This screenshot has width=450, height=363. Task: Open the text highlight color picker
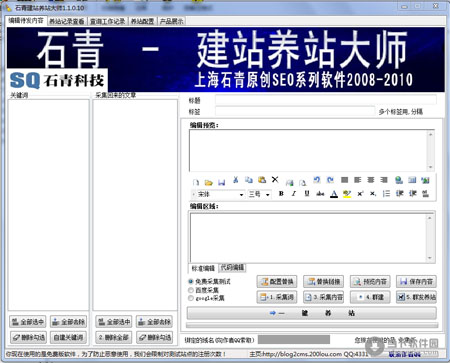tap(347, 194)
